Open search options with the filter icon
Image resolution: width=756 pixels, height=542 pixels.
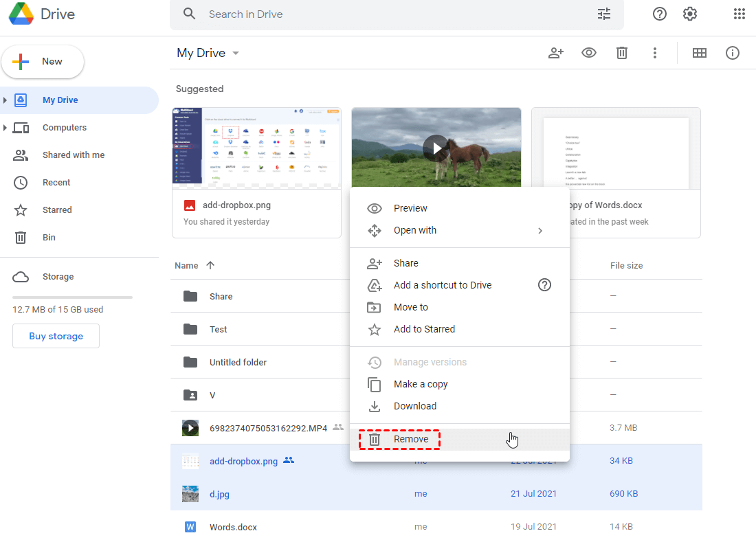(603, 13)
